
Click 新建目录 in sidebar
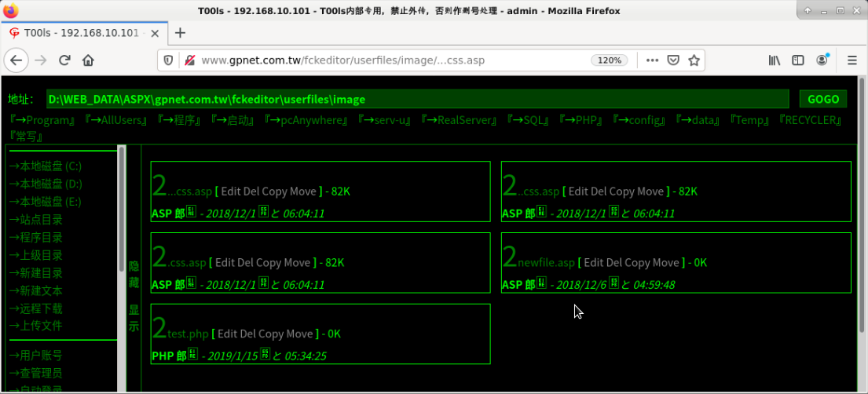tap(35, 273)
